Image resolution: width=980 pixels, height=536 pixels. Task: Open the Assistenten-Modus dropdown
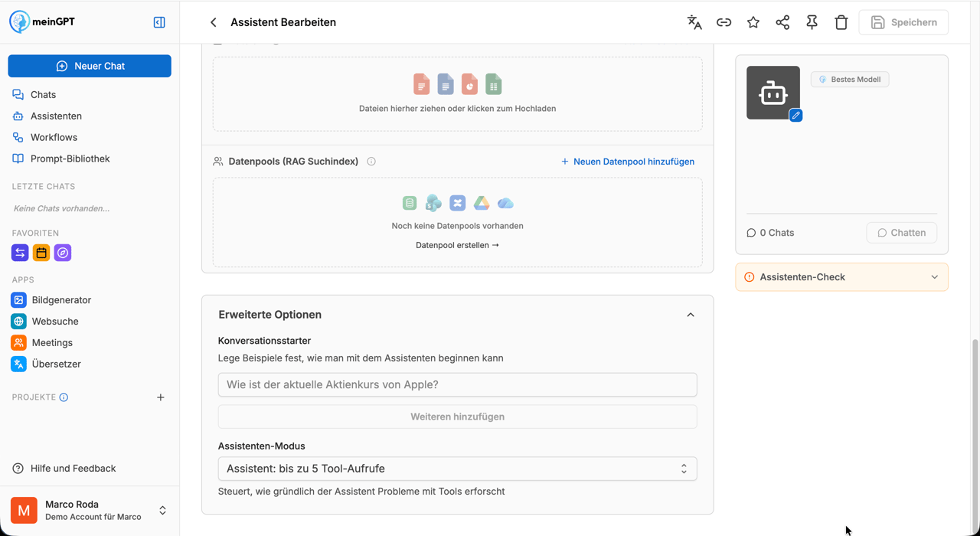pyautogui.click(x=457, y=469)
